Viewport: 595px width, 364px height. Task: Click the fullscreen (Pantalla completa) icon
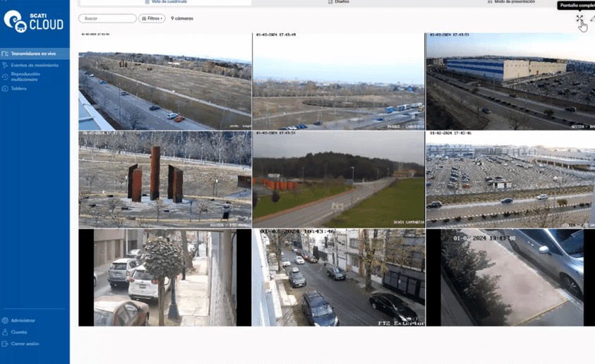[579, 19]
